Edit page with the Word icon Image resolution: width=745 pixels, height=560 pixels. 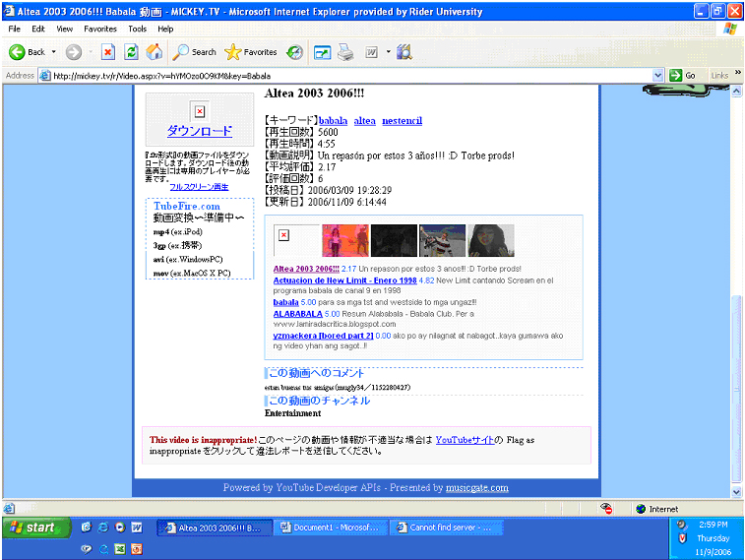(372, 52)
